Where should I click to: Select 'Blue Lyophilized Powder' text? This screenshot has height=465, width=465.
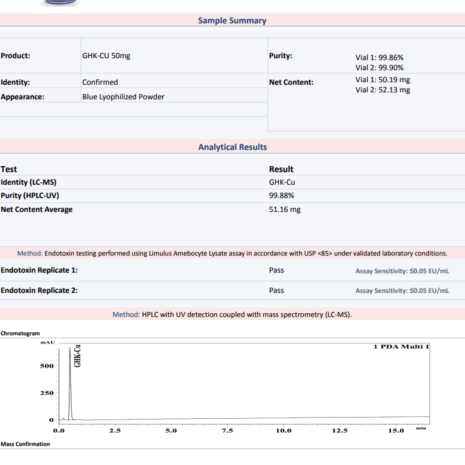pos(123,97)
